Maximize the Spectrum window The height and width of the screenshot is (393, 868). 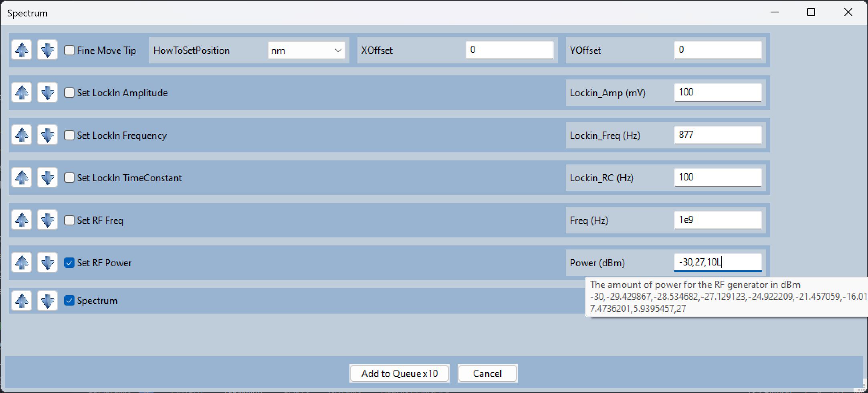coord(811,12)
